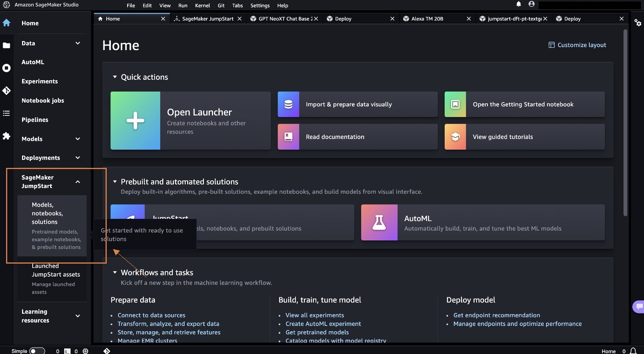Click the status bar kernel chip icon

85,351
